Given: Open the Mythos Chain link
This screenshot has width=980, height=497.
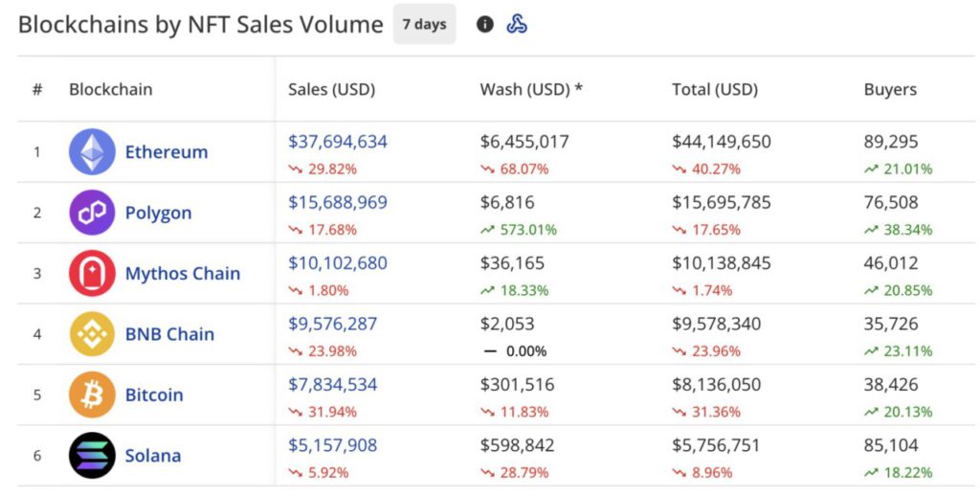Looking at the screenshot, I should 183,274.
